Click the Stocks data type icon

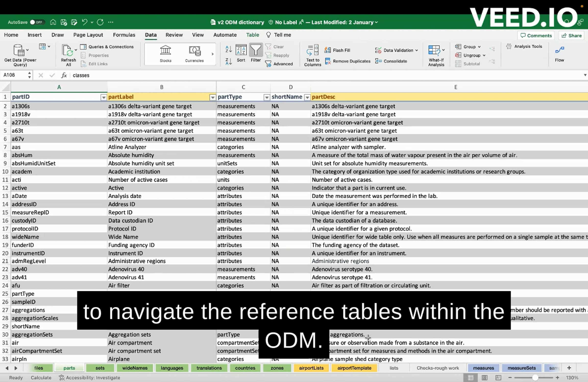(x=165, y=51)
